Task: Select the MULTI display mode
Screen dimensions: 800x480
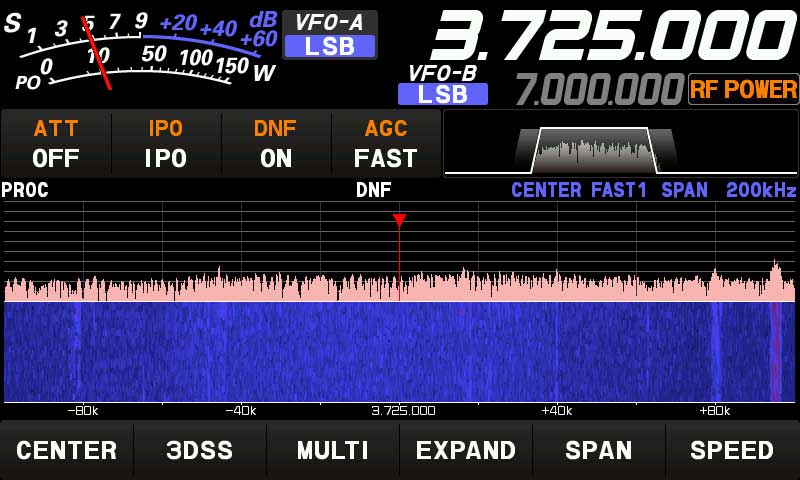Action: pyautogui.click(x=333, y=450)
